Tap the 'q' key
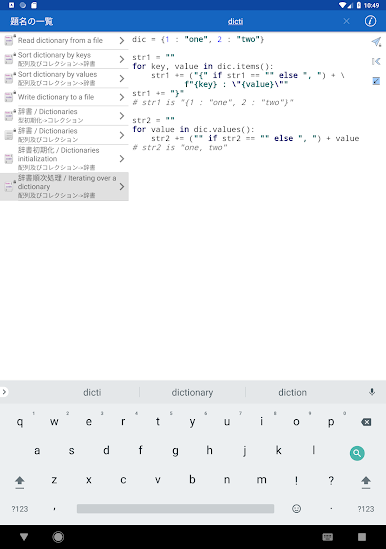 20,422
